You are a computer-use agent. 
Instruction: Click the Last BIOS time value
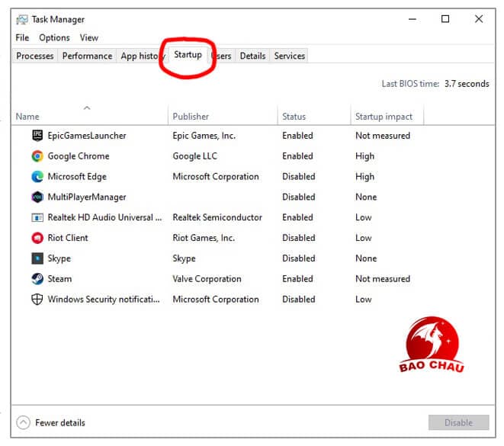(x=467, y=84)
